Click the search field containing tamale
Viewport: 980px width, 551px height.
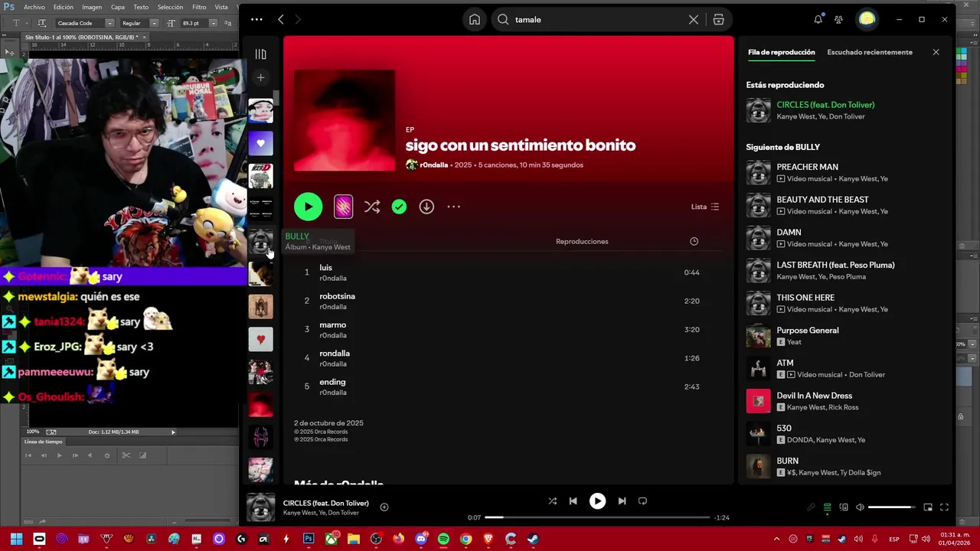(597, 20)
